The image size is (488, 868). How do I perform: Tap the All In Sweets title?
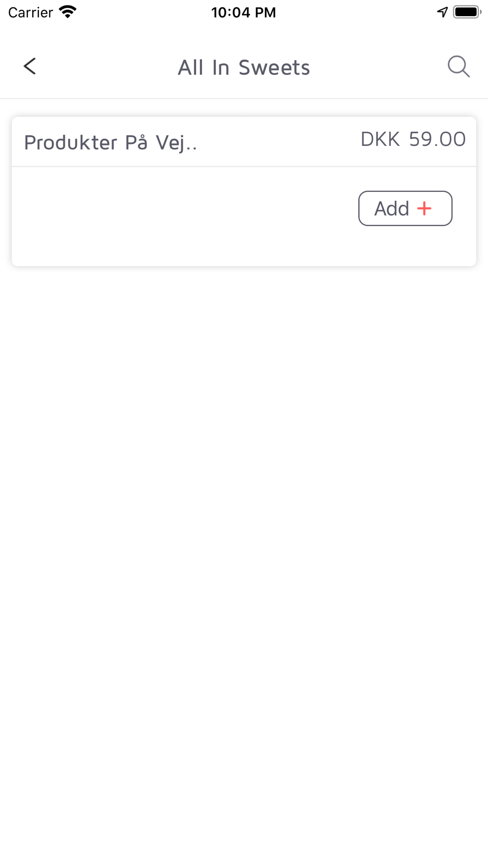click(x=244, y=67)
